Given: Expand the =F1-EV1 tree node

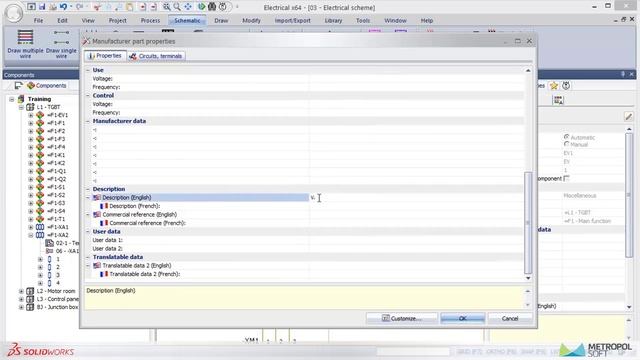Looking at the screenshot, I should (x=31, y=115).
